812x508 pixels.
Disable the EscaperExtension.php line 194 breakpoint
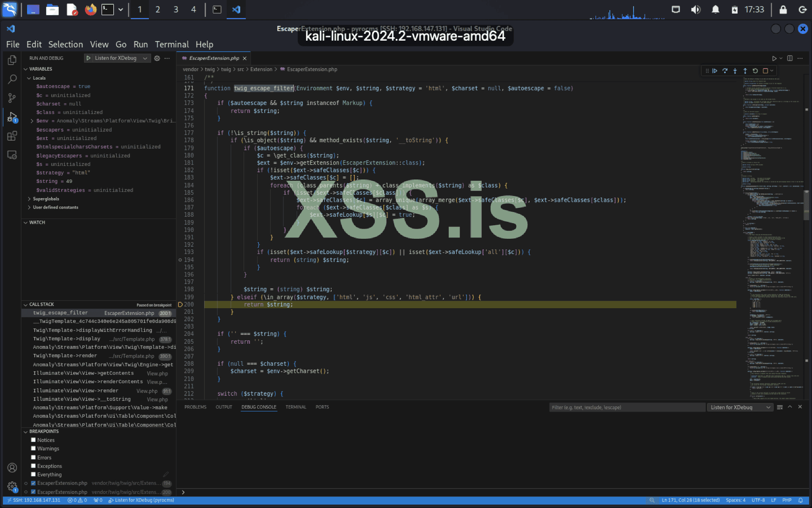click(33, 483)
